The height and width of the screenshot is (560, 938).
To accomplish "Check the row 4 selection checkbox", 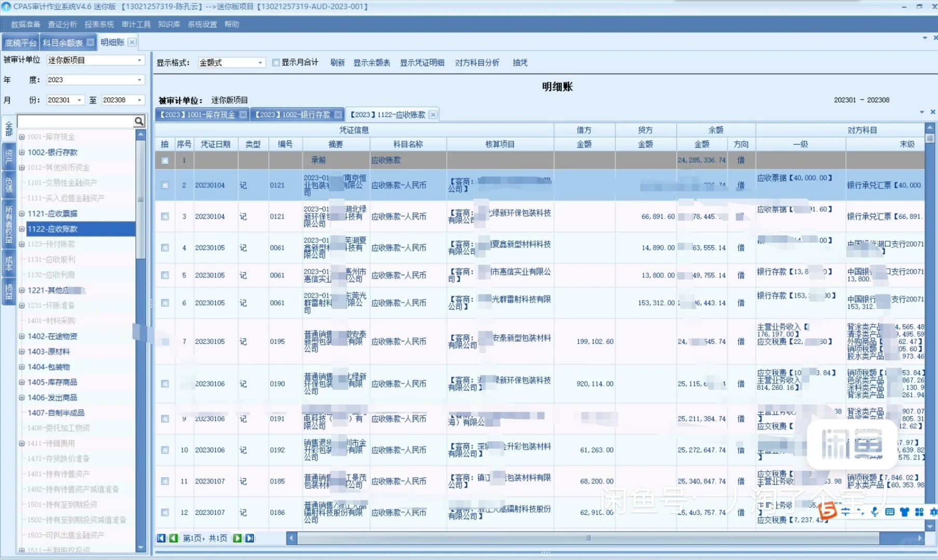I will [x=164, y=248].
